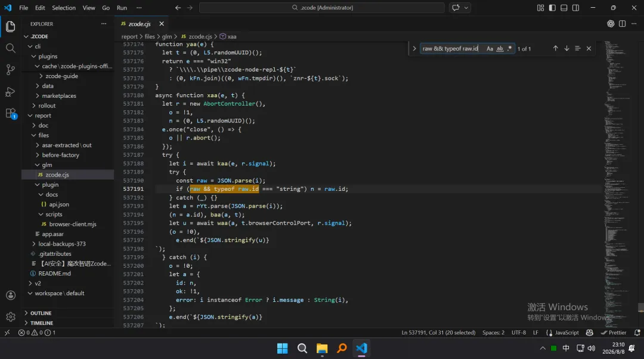Open Explorer views and more actions menu
The height and width of the screenshot is (359, 644).
(x=104, y=24)
